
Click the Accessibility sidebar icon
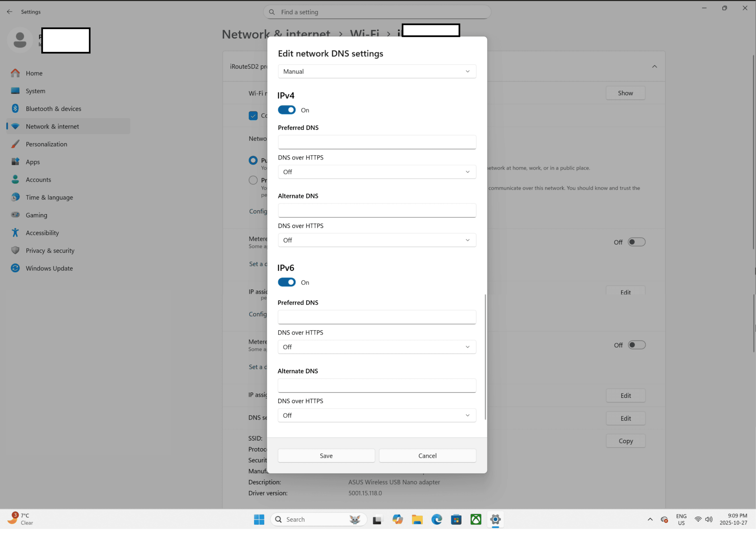tap(15, 233)
